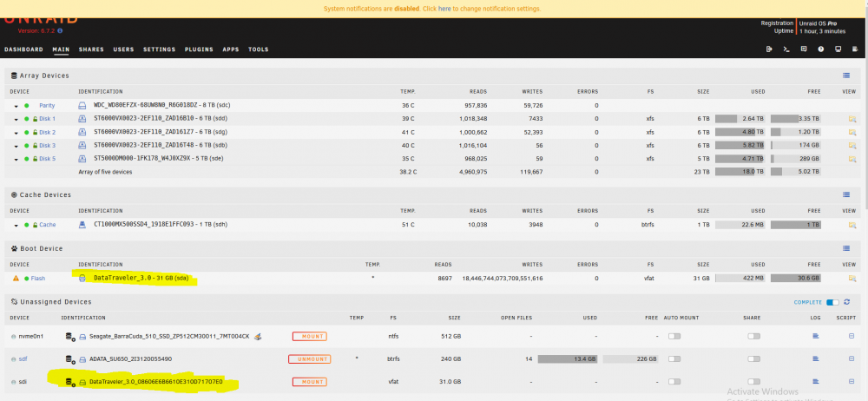Browse Disk 1 with its view folder icon

(852, 119)
